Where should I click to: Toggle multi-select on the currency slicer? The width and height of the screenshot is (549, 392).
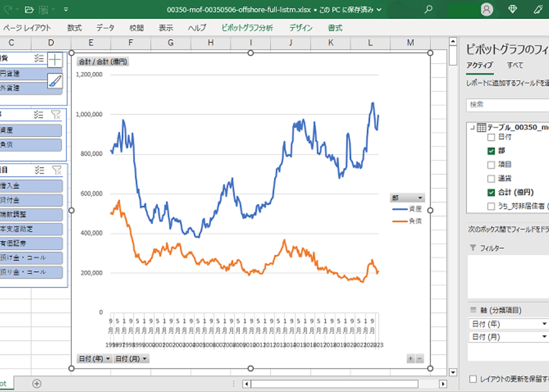coord(39,58)
